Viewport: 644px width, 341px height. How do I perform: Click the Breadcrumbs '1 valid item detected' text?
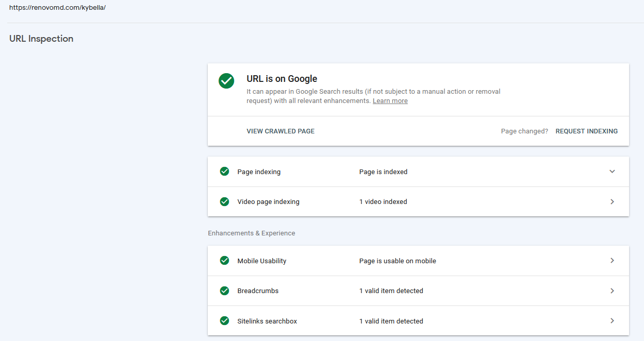click(391, 291)
